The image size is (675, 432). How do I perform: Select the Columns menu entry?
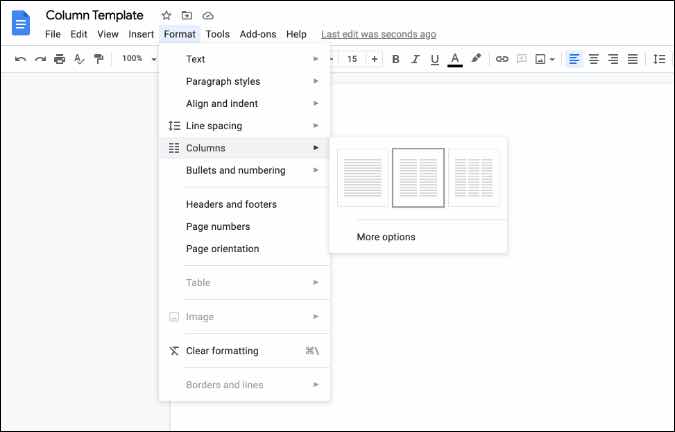coord(244,148)
